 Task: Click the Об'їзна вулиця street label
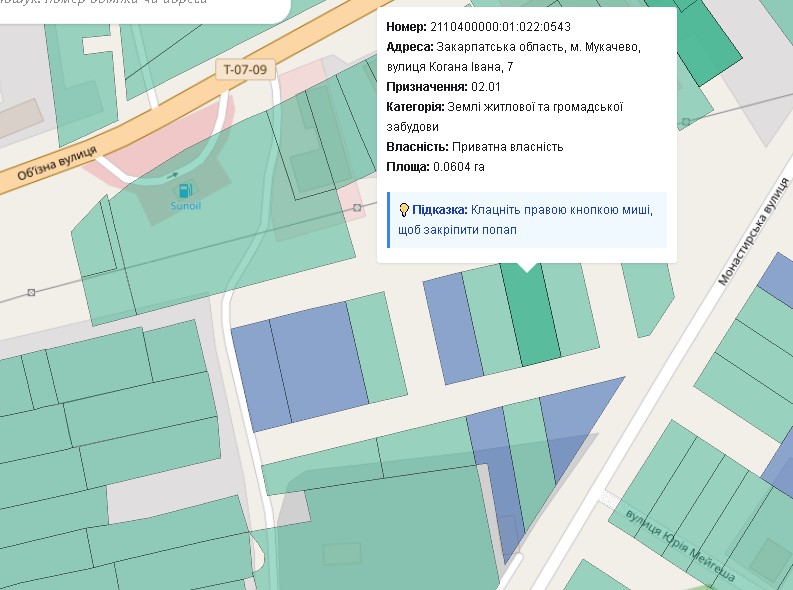(56, 163)
